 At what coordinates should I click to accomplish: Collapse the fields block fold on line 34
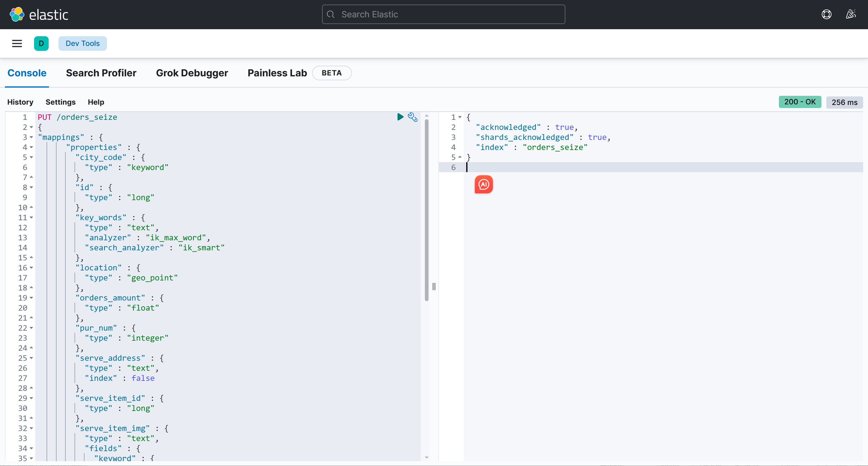coord(31,448)
